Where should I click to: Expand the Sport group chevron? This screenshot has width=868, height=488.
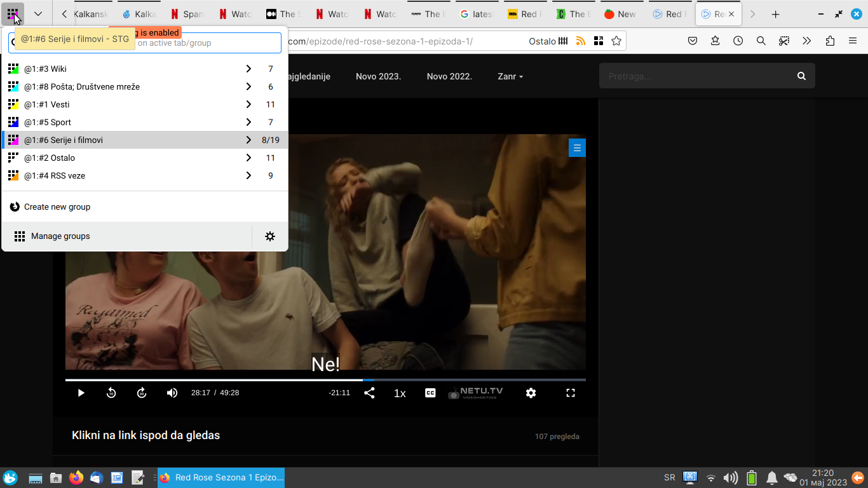tap(248, 122)
